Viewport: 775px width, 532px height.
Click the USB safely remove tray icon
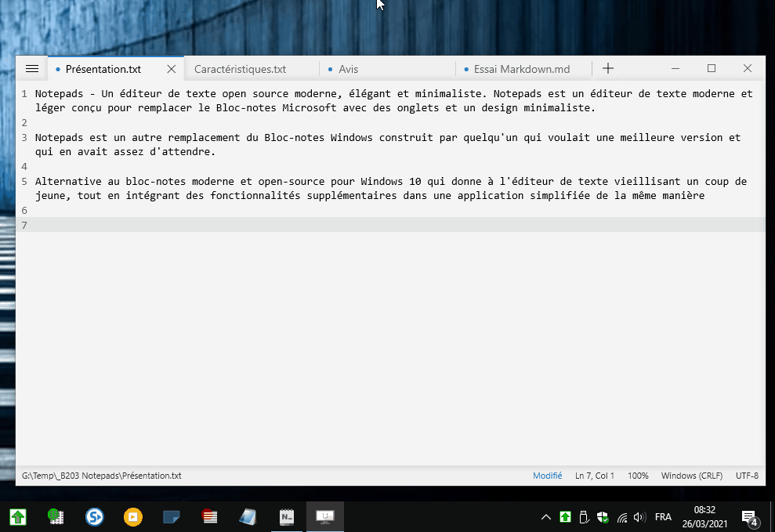tap(584, 517)
